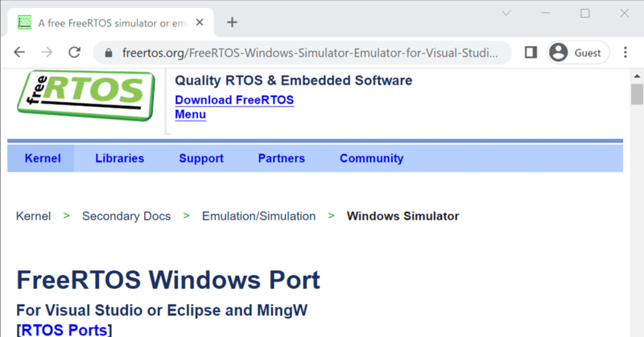This screenshot has width=644, height=337.
Task: Open the Community navigation item
Action: [x=371, y=158]
